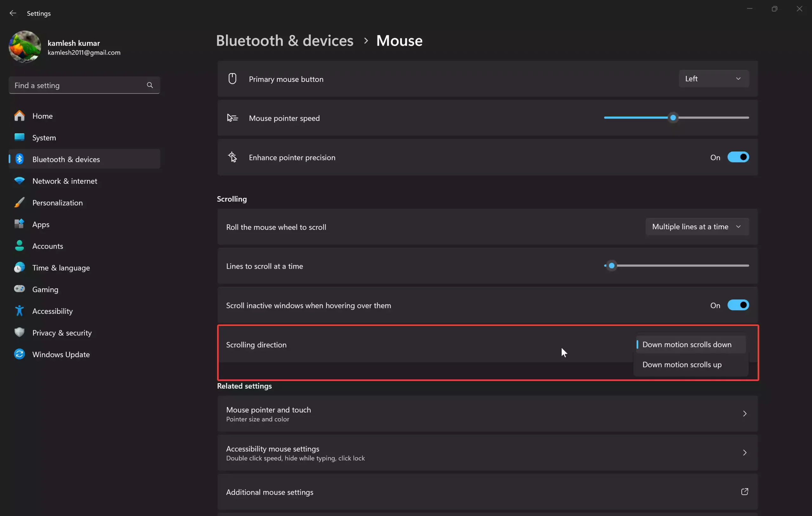
Task: Click the Find a setting field
Action: 78,85
